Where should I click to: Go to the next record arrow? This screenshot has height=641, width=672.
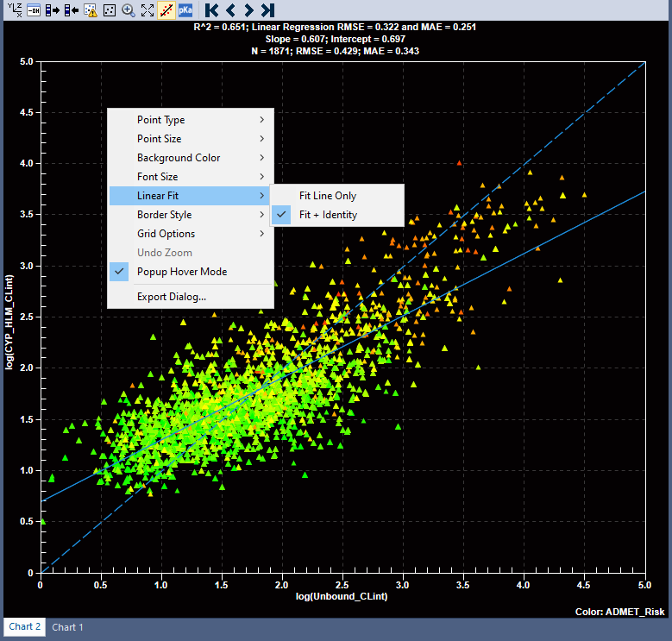(x=248, y=10)
